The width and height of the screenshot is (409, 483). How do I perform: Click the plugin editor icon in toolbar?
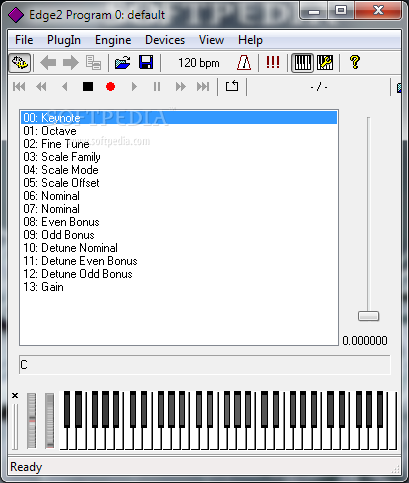pos(20,63)
